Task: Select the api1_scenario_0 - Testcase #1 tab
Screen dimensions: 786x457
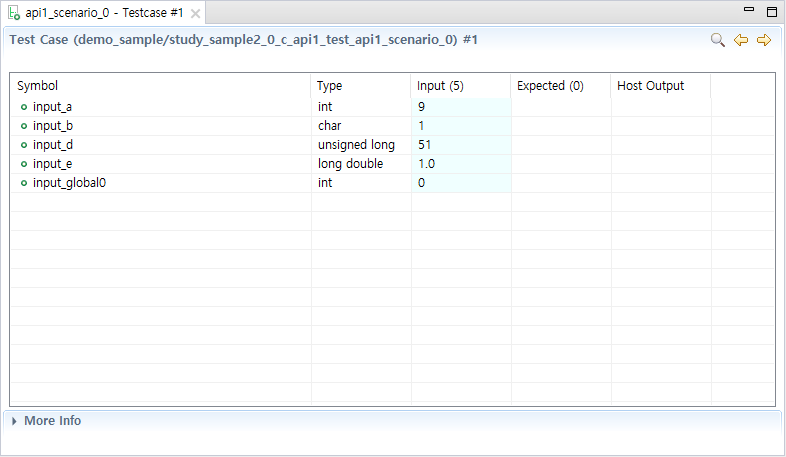Action: (x=104, y=13)
